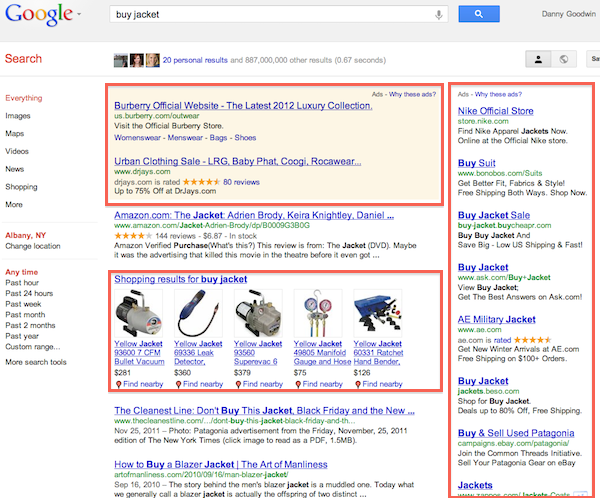This screenshot has width=600, height=498.
Task: Click the drjays.com 80 reviews link
Action: coord(241,182)
